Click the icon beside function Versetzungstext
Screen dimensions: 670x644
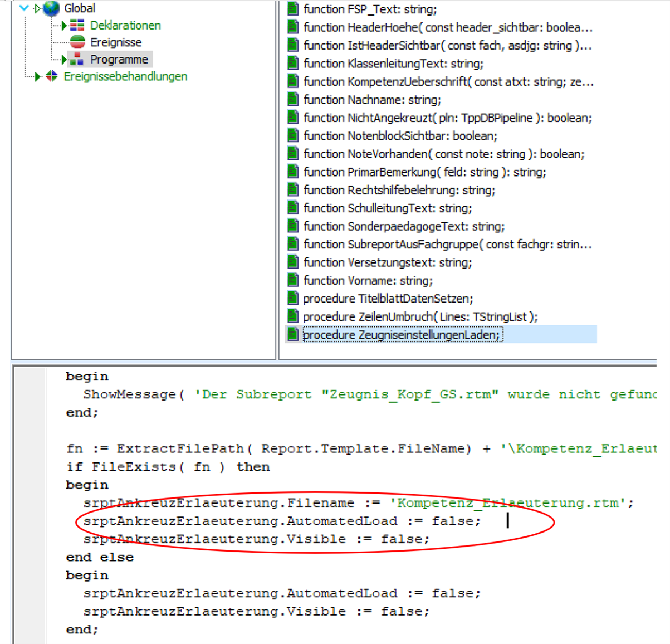[x=292, y=262]
